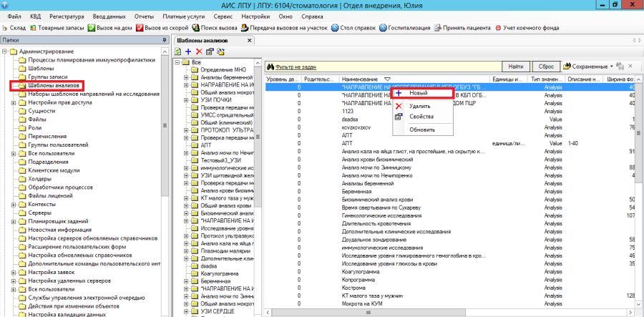Click the Уровень column header
Viewport: 644px width, 317px height.
283,79
